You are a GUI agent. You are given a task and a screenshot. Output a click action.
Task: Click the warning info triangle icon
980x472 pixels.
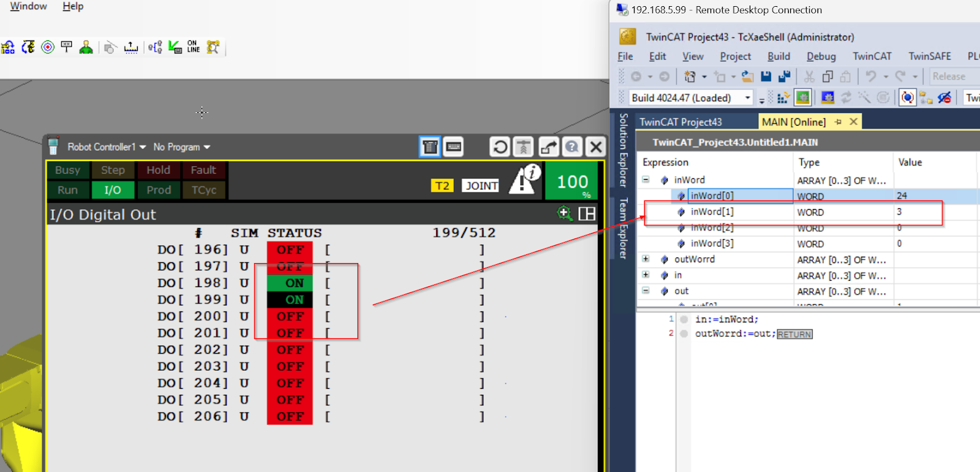pos(525,180)
